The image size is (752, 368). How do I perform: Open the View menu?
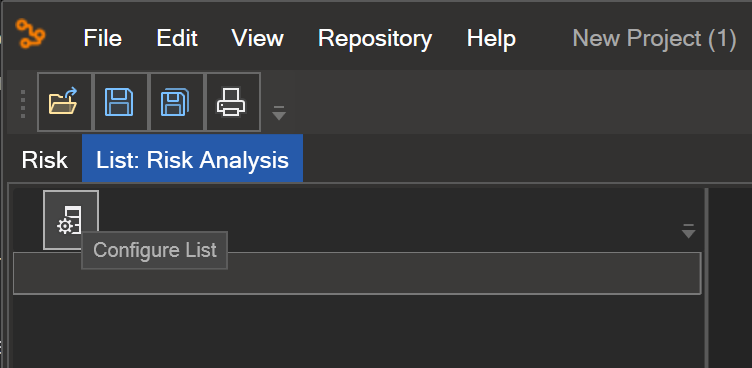point(258,38)
